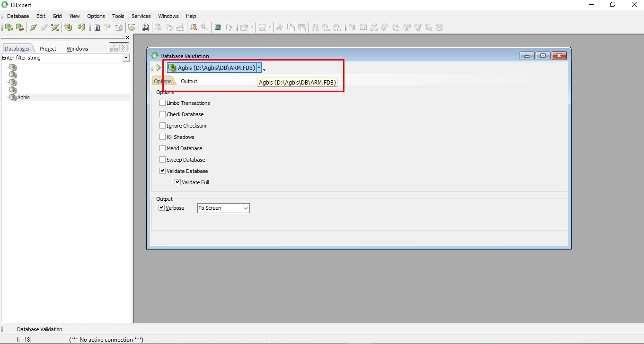The width and height of the screenshot is (644, 344).
Task: Click the key Grant Manager icon
Action: [204, 27]
